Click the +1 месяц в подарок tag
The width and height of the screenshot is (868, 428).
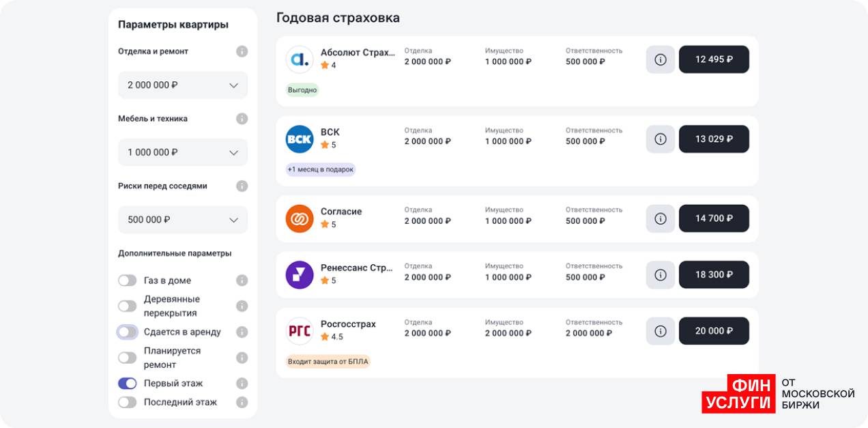pyautogui.click(x=321, y=170)
